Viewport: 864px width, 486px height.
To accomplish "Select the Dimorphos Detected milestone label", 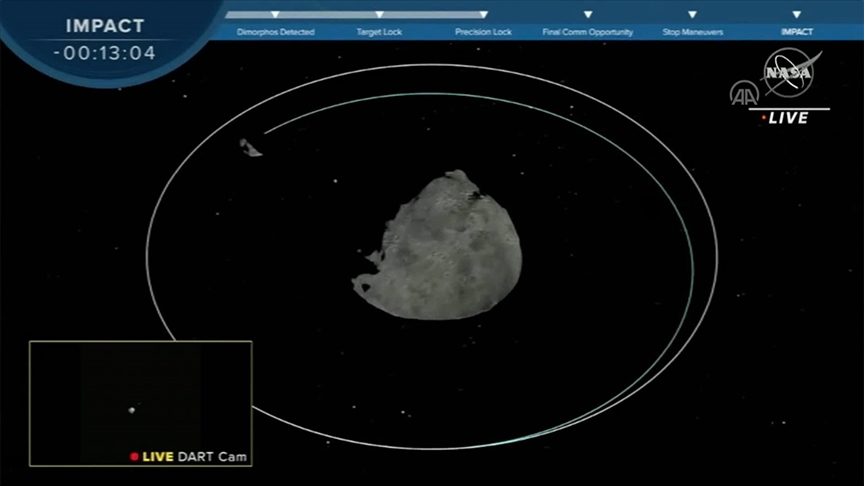I will 275,32.
